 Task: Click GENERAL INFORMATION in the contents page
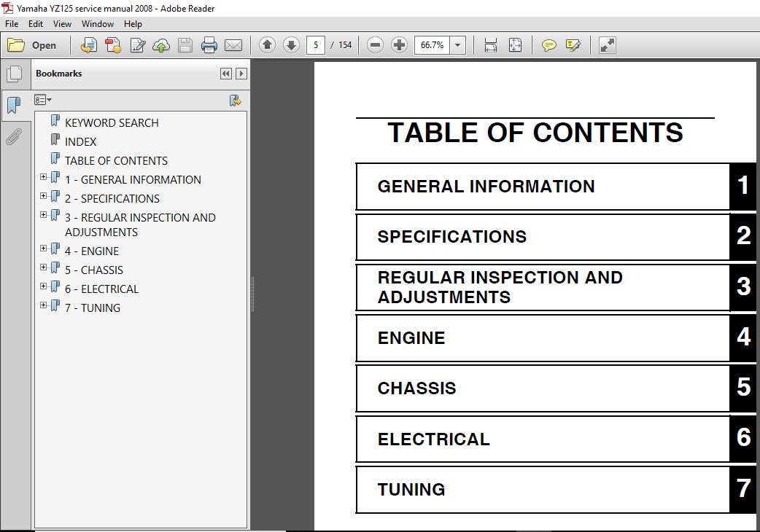486,187
